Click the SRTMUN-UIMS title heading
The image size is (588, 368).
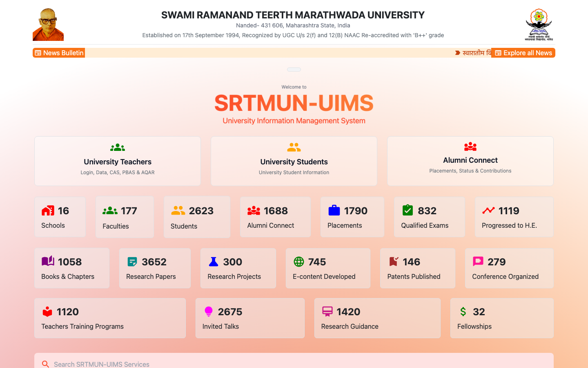tap(294, 103)
